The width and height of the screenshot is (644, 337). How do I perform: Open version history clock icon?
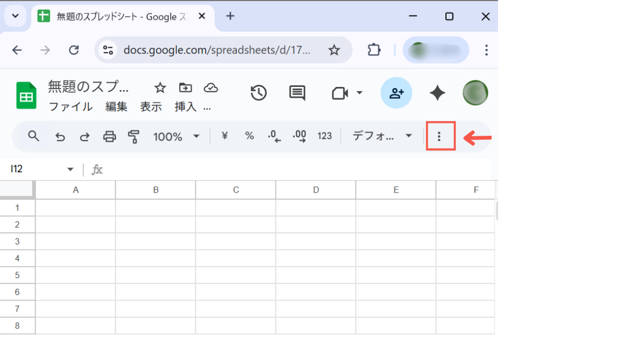259,93
